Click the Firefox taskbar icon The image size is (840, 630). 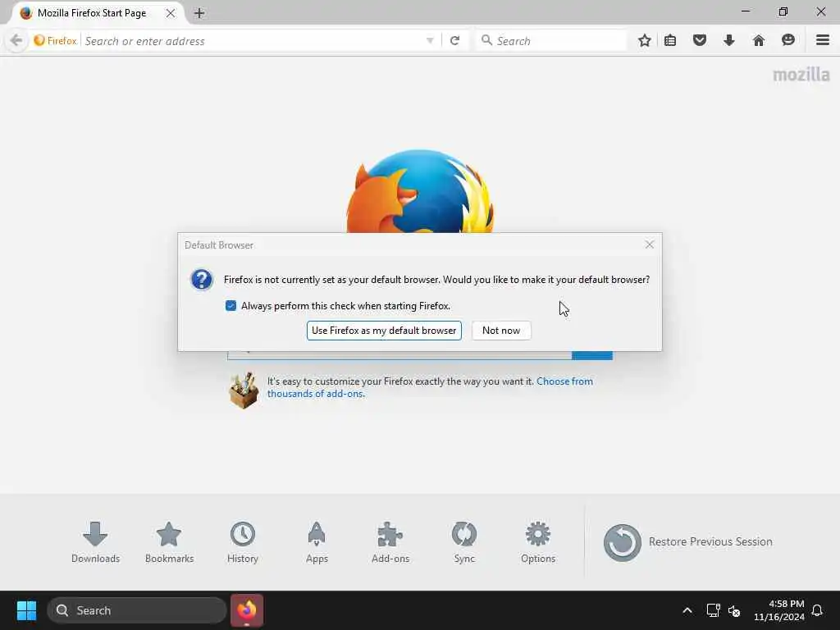tap(247, 610)
